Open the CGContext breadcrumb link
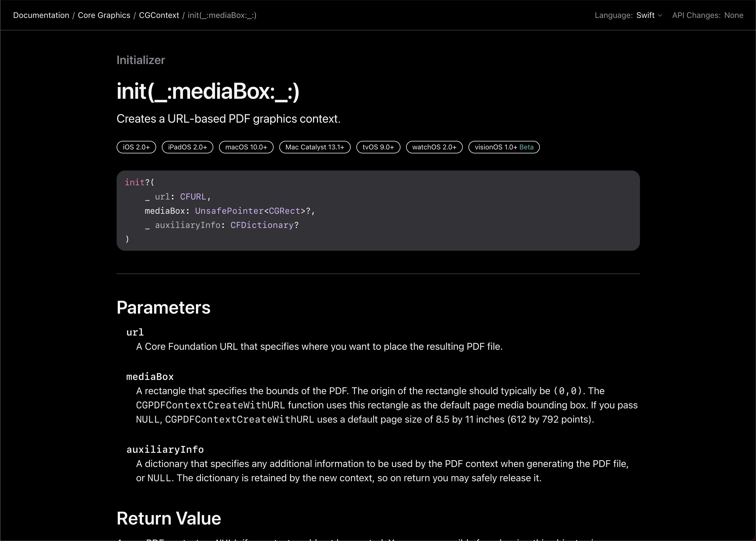 159,15
